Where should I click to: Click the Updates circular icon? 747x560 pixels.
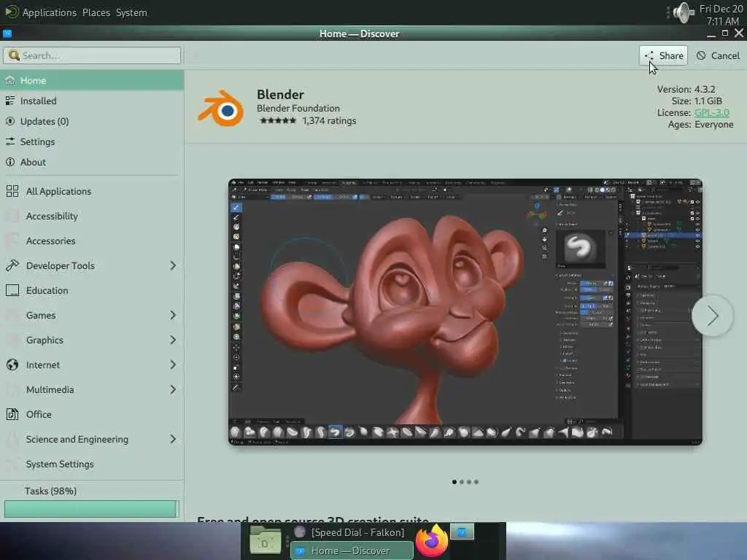coord(10,121)
